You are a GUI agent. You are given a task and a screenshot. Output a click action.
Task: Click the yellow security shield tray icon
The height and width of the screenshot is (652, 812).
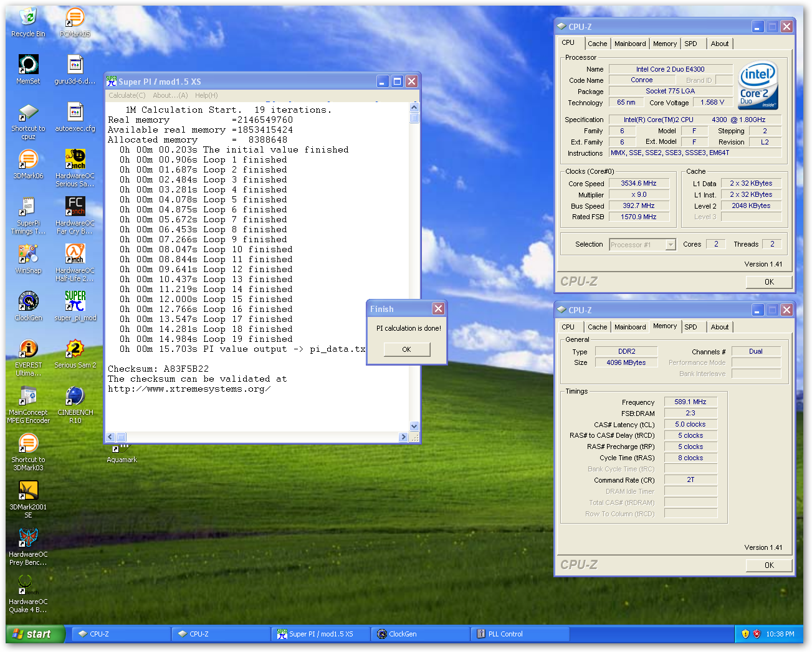(745, 634)
